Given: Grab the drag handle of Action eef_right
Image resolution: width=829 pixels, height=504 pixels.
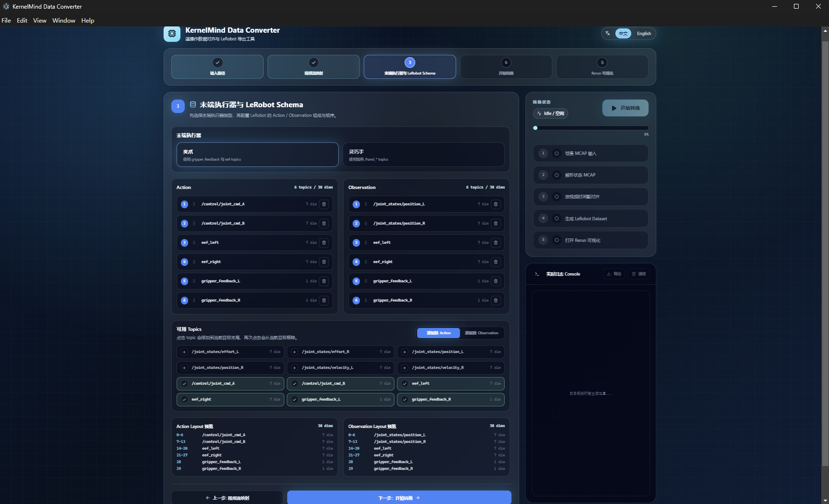Looking at the screenshot, I should (194, 262).
